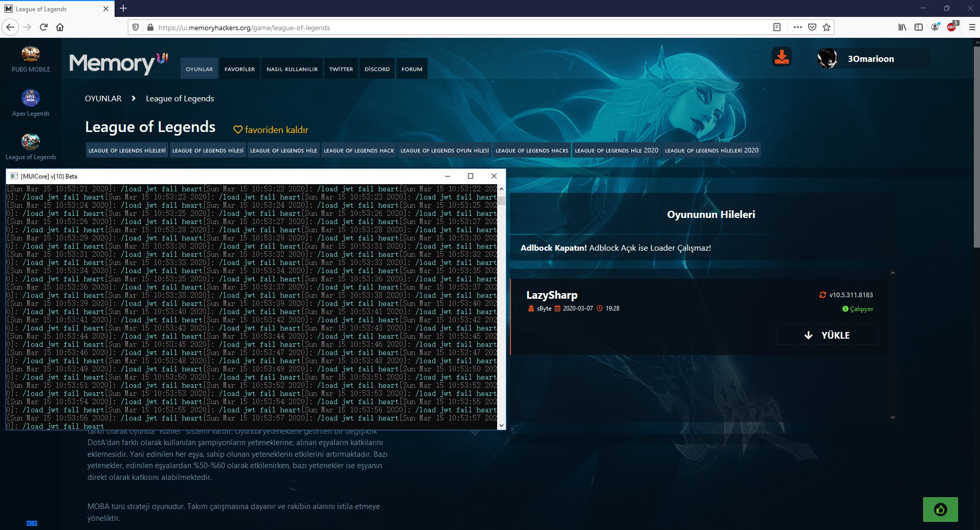
Task: Open Firefox account menu
Action: (x=935, y=27)
